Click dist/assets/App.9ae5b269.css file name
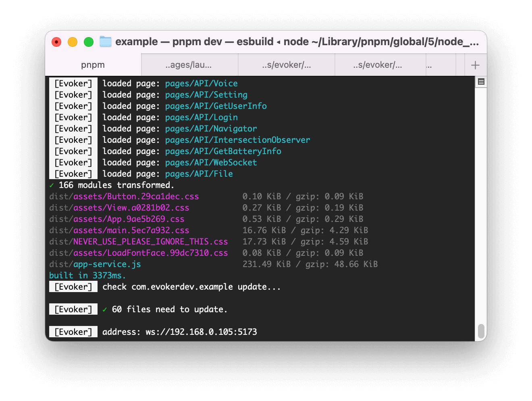 pyautogui.click(x=117, y=219)
